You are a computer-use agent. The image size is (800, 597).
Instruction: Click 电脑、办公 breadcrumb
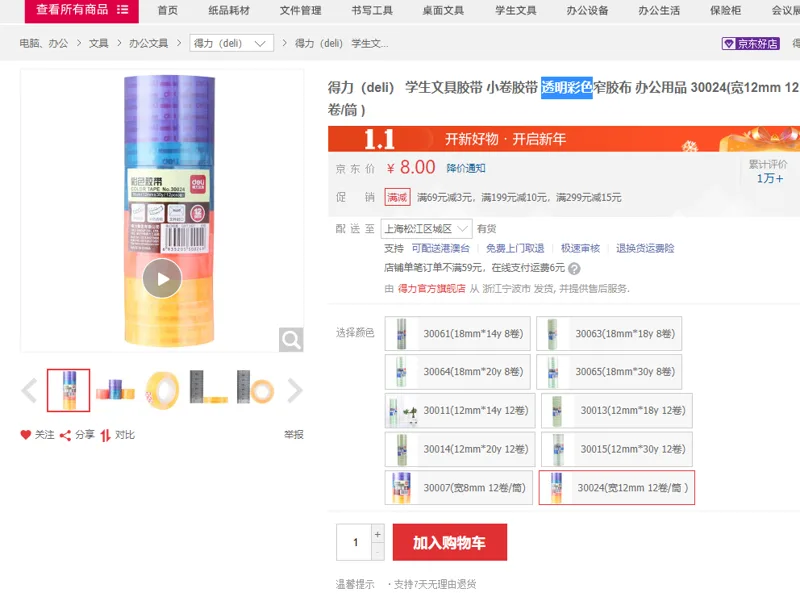[44, 43]
